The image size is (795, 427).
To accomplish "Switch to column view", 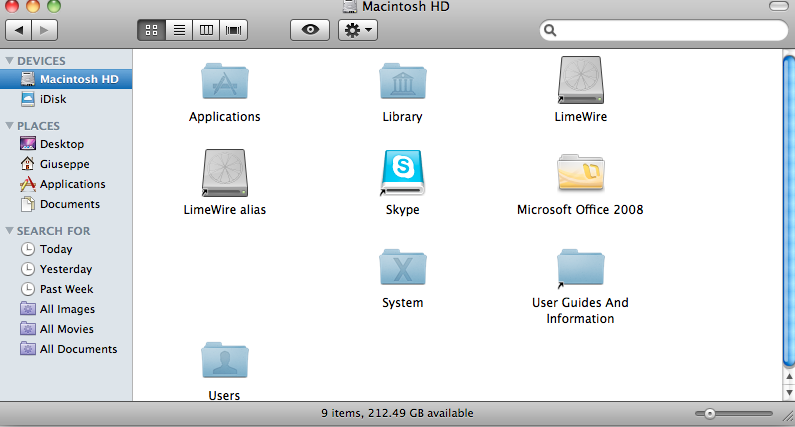I will coord(206,30).
